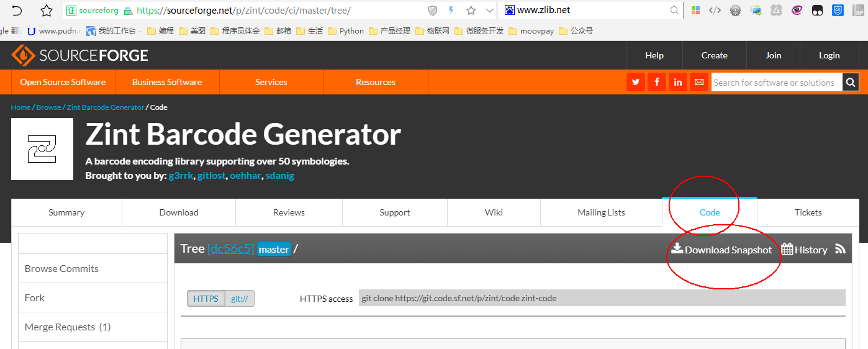The image size is (868, 349).
Task: Click the bookmark star inside the address bar
Action: pos(471,10)
